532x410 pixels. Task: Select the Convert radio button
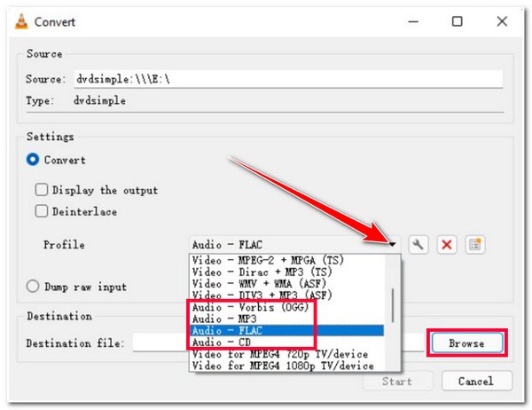(33, 160)
